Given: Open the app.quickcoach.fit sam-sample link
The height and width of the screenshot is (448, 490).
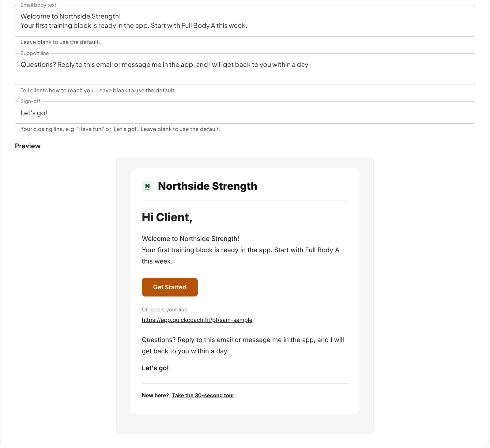Looking at the screenshot, I should [x=197, y=320].
